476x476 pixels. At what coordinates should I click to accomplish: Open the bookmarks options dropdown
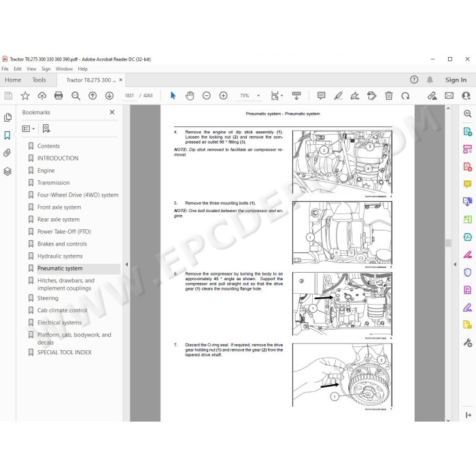click(29, 129)
